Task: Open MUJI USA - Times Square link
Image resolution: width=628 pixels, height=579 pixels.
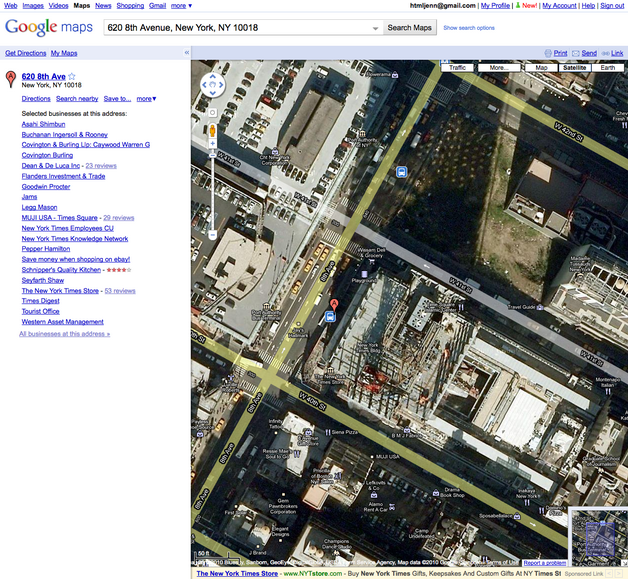Action: (x=60, y=218)
